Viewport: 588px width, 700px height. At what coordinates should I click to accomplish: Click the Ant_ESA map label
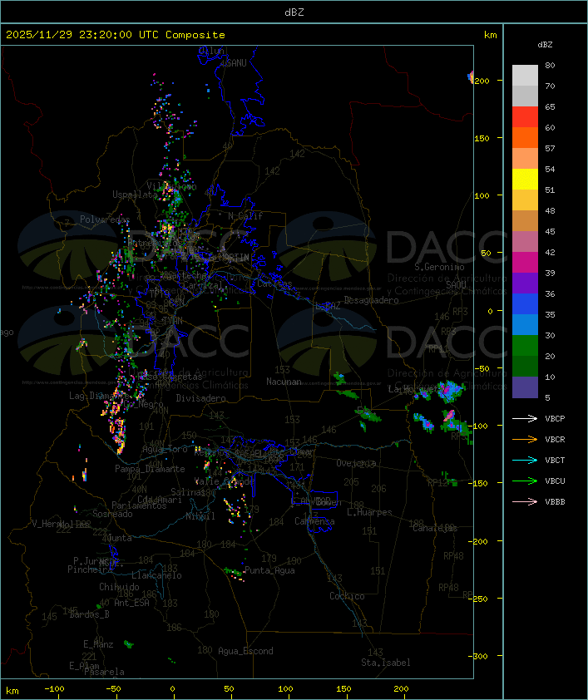point(131,603)
